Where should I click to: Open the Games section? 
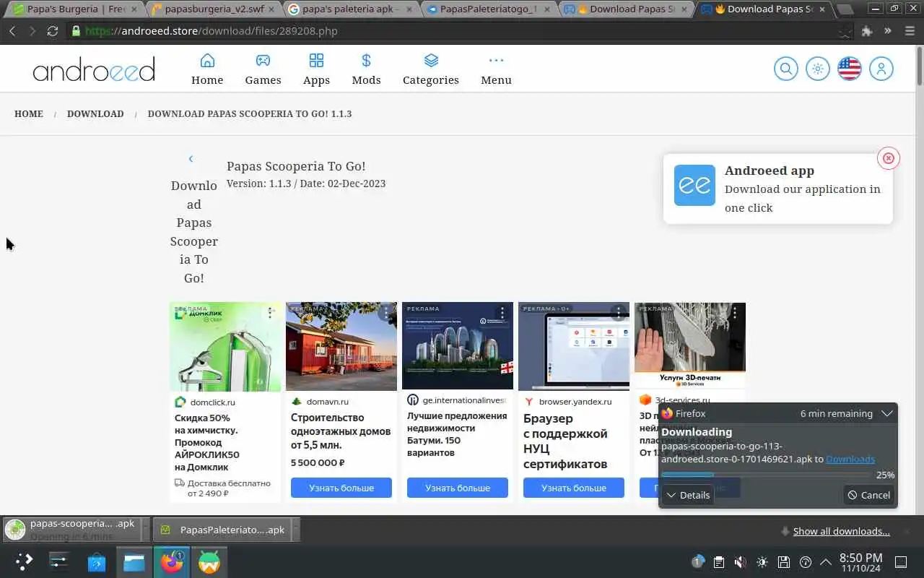pyautogui.click(x=263, y=69)
